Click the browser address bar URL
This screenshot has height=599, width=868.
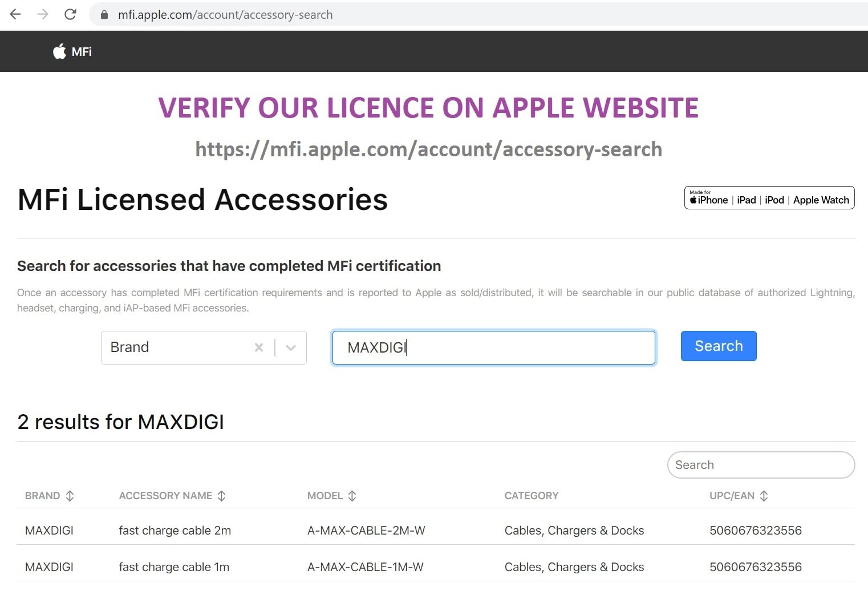coord(225,15)
